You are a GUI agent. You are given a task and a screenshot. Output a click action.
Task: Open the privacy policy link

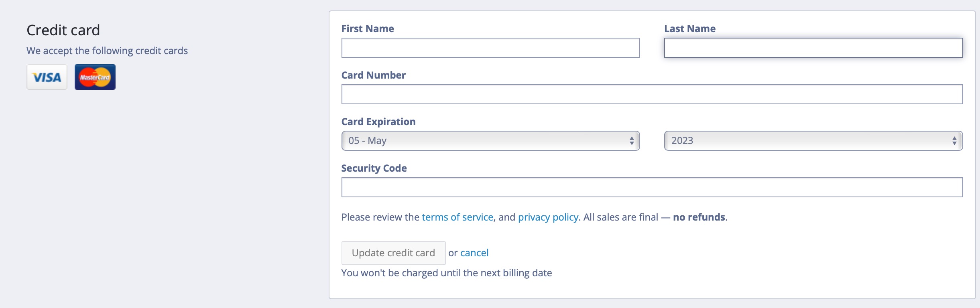[x=548, y=217]
